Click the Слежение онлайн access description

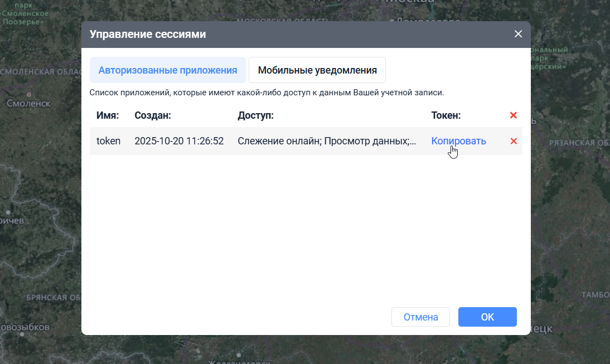coord(327,141)
